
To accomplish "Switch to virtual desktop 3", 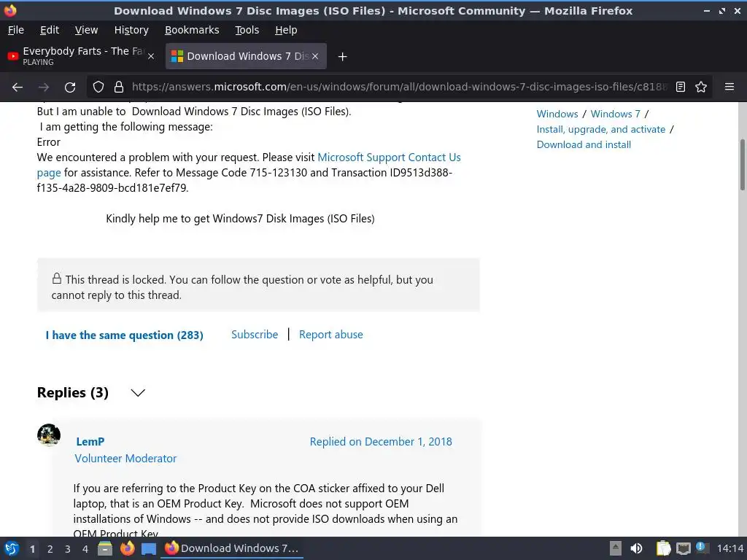I will pos(68,549).
